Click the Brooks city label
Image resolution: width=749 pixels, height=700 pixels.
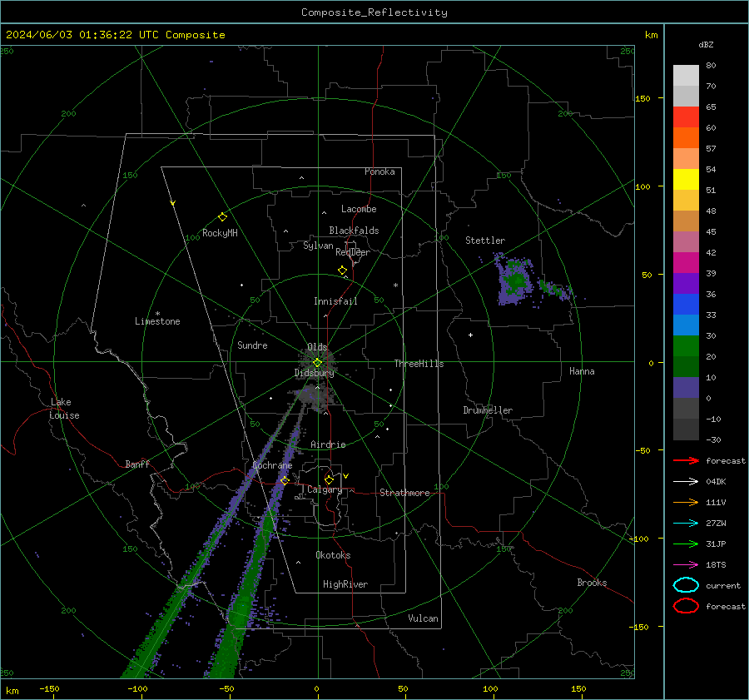[592, 583]
